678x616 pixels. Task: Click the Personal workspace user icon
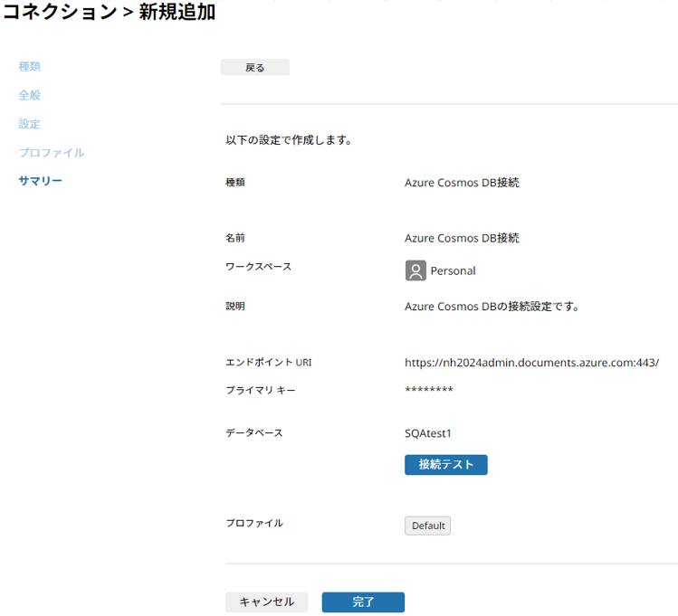coord(415,270)
